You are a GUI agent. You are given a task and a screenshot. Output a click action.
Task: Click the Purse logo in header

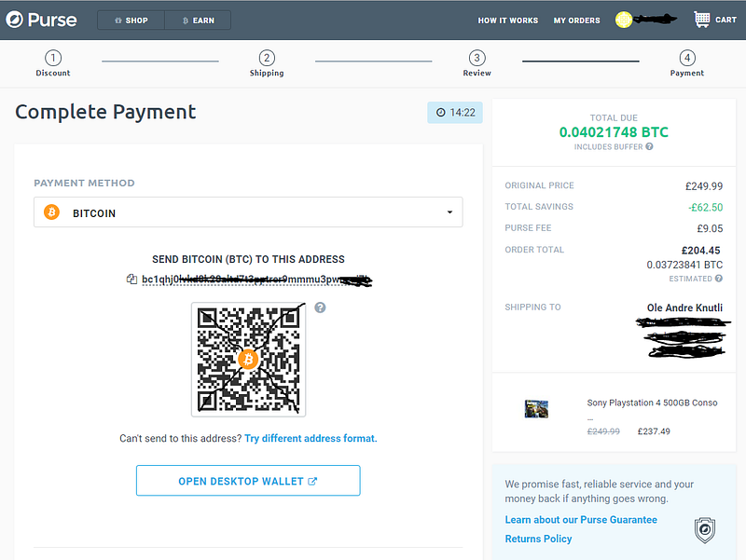(x=41, y=20)
